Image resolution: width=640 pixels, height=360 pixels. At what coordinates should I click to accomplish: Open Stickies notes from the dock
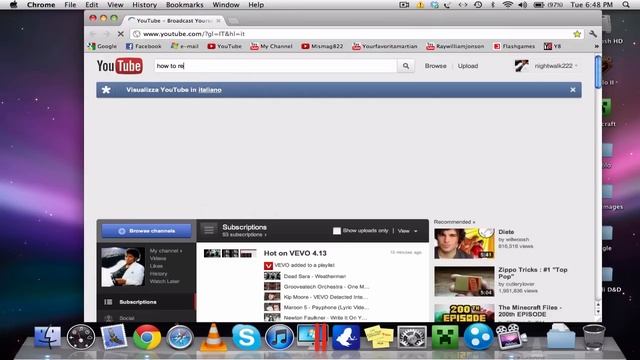point(378,337)
